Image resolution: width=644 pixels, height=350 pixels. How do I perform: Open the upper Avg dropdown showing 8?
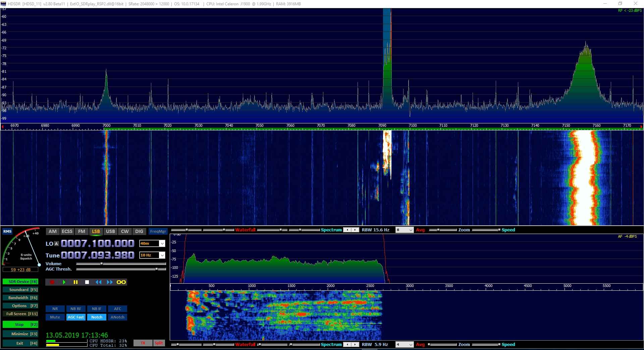404,230
